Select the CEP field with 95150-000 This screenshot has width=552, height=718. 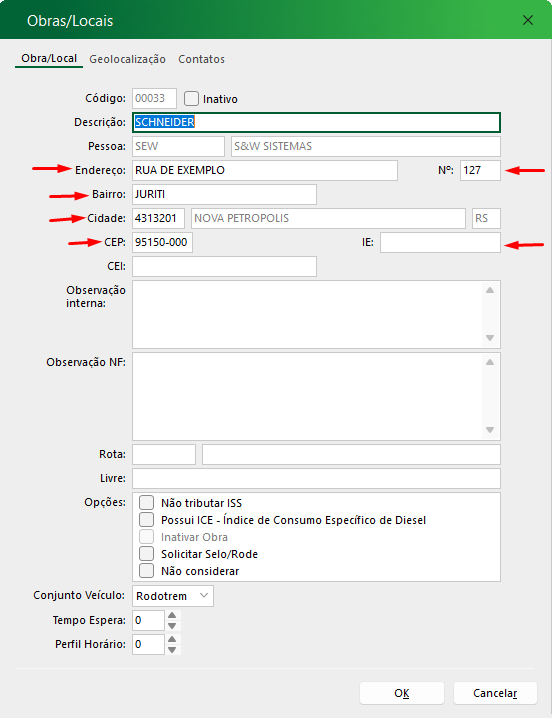pos(162,242)
